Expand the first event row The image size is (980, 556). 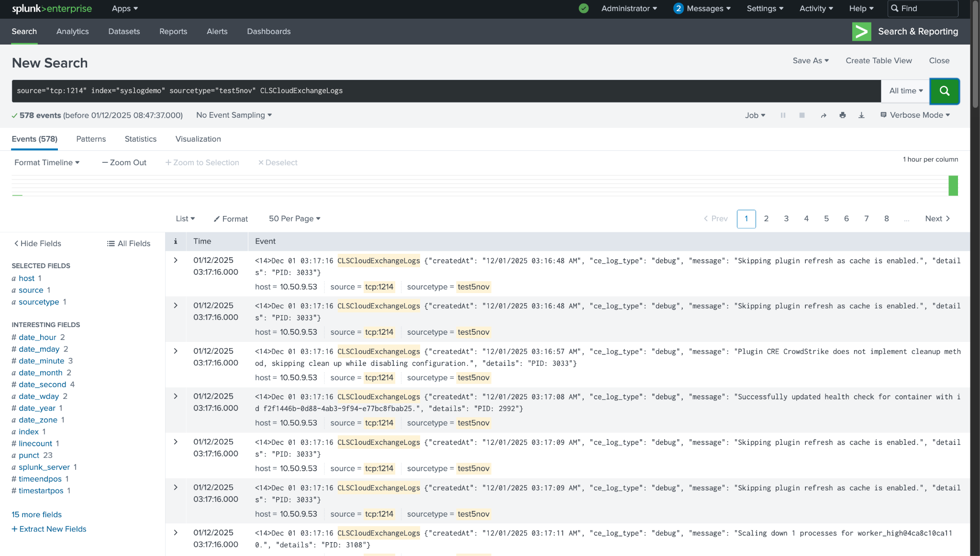[x=176, y=261]
